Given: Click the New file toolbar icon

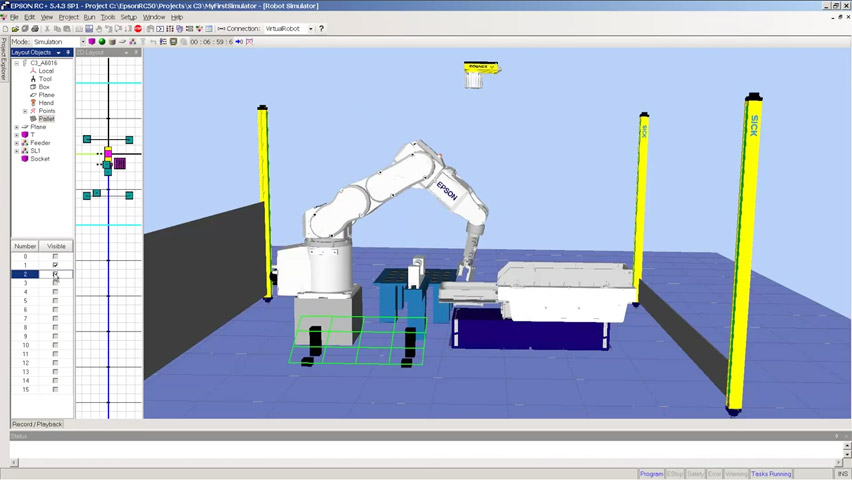Looking at the screenshot, I should click(x=5, y=29).
